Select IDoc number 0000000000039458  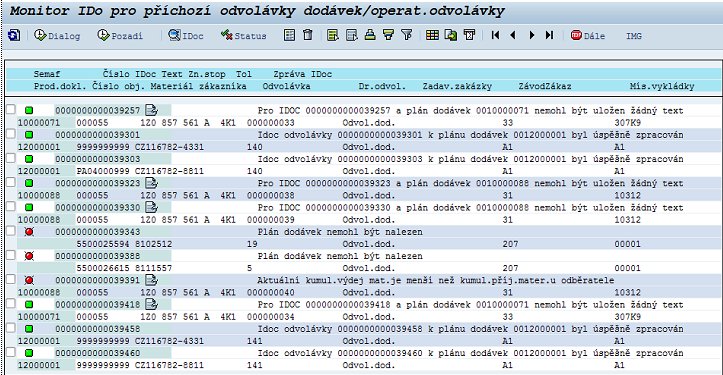tap(98, 329)
